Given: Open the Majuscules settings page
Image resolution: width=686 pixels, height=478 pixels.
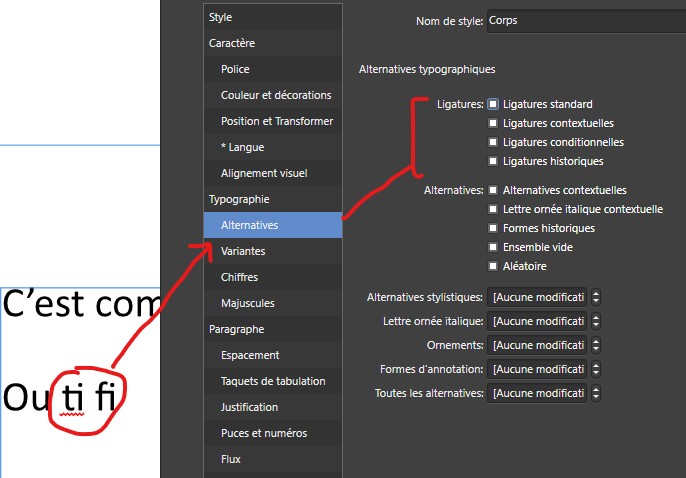Looking at the screenshot, I should (273, 304).
